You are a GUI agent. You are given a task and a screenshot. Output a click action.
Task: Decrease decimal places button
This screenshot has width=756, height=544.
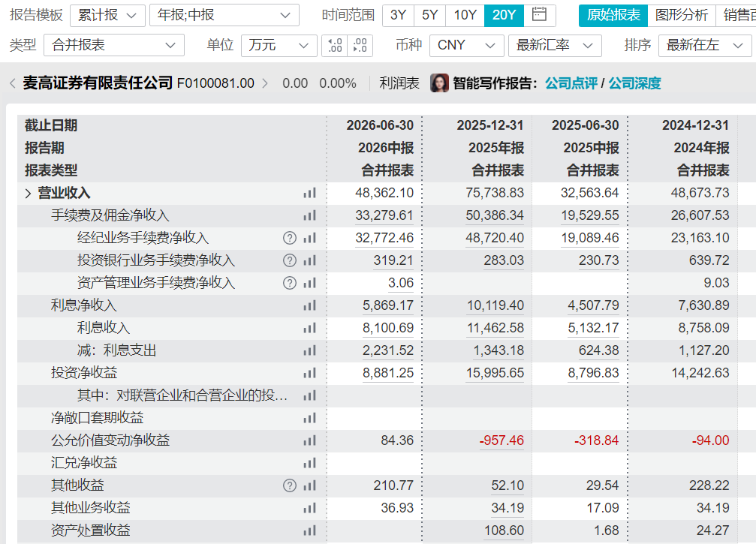tap(360, 45)
